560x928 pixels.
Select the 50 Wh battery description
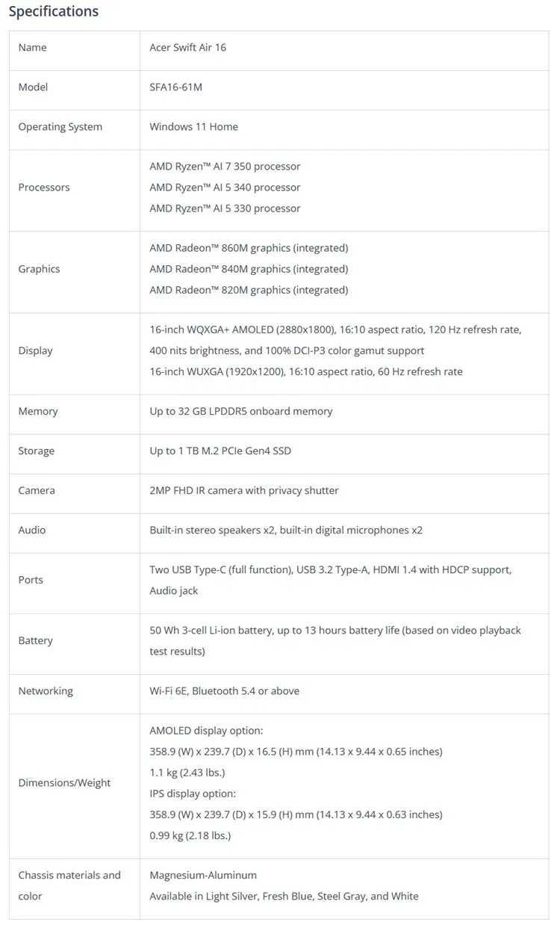(x=335, y=640)
